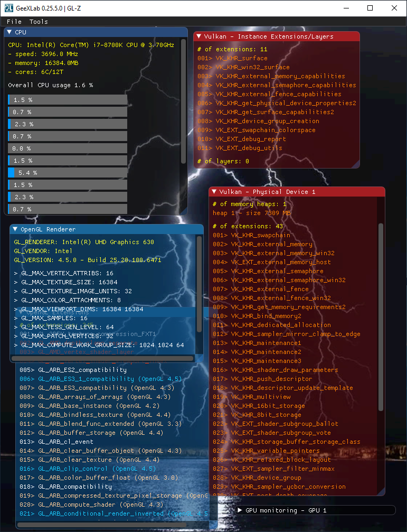This screenshot has height=532, width=407.
Task: Click the CPU panel title bar
Action: pyautogui.click(x=96, y=32)
